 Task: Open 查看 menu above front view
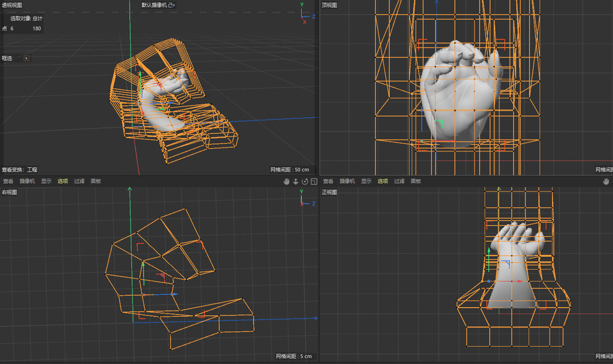[329, 181]
